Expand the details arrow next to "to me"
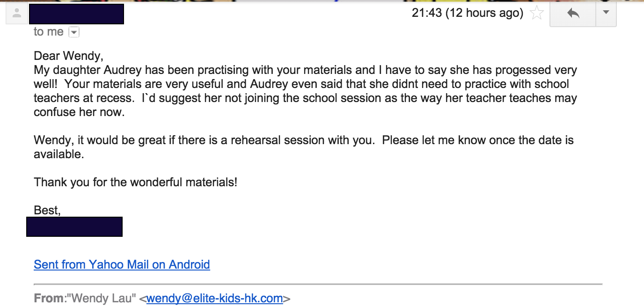This screenshot has width=644, height=307. tap(74, 32)
